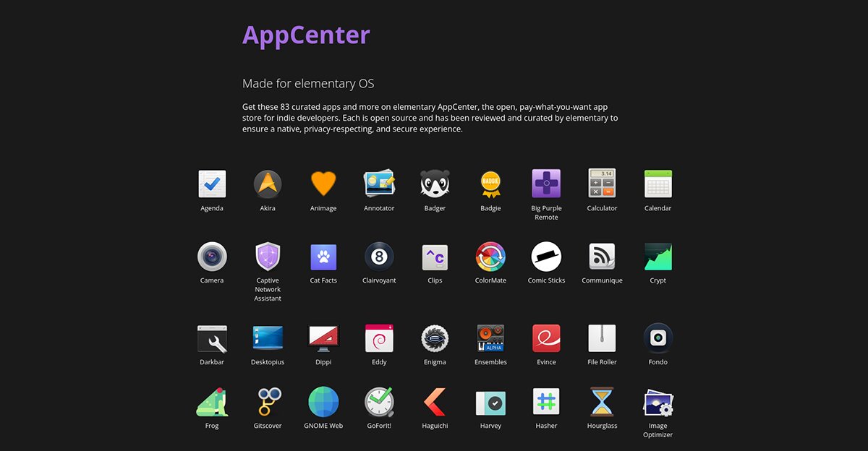This screenshot has height=451, width=868.
Task: Select the File Roller archive icon
Action: click(602, 338)
